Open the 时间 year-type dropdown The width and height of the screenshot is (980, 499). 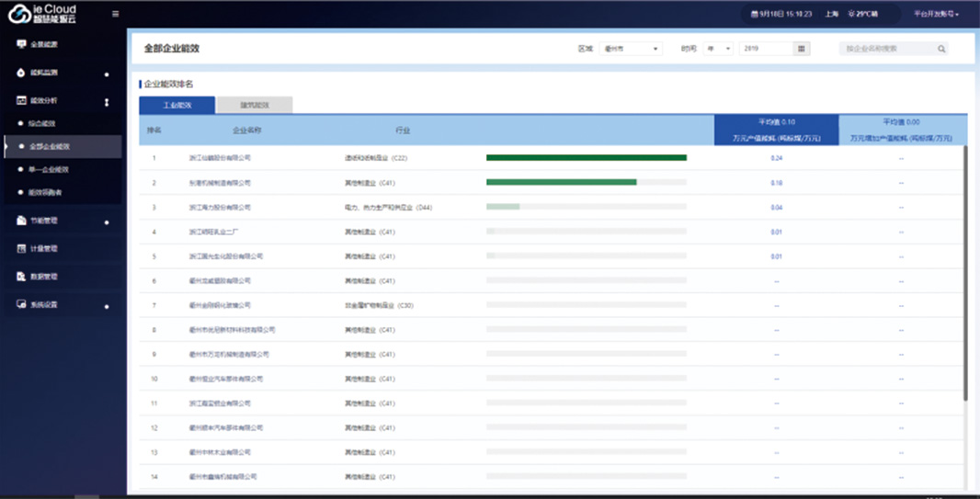click(x=718, y=49)
